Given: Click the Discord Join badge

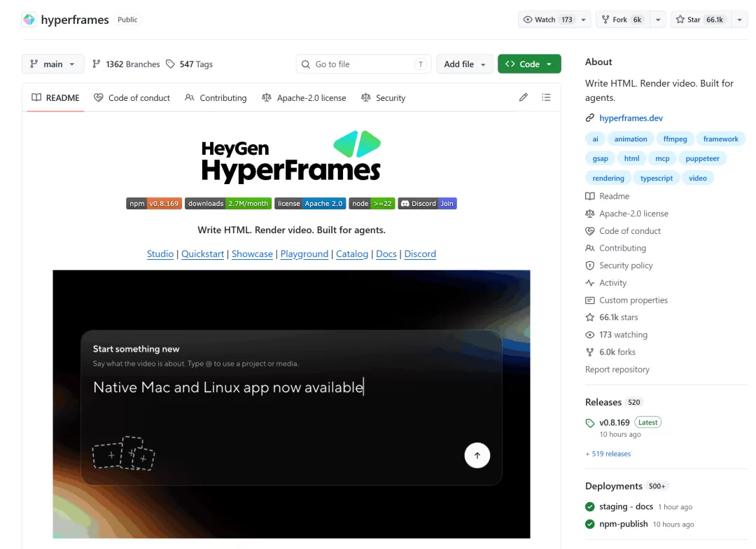Looking at the screenshot, I should coord(427,204).
